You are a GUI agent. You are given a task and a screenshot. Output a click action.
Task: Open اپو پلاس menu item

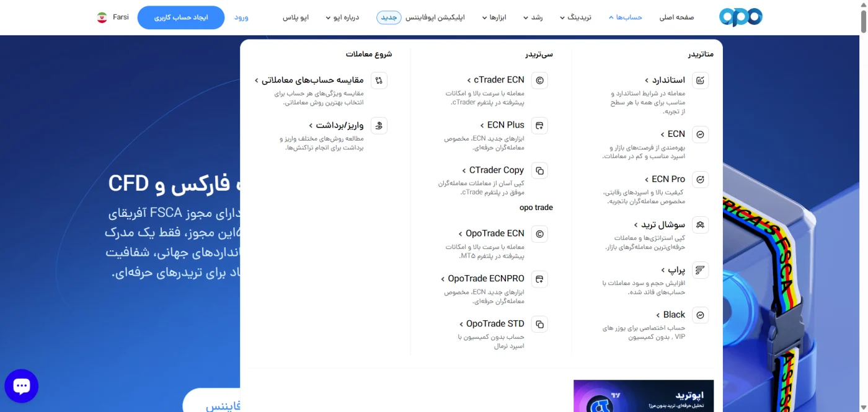click(296, 17)
